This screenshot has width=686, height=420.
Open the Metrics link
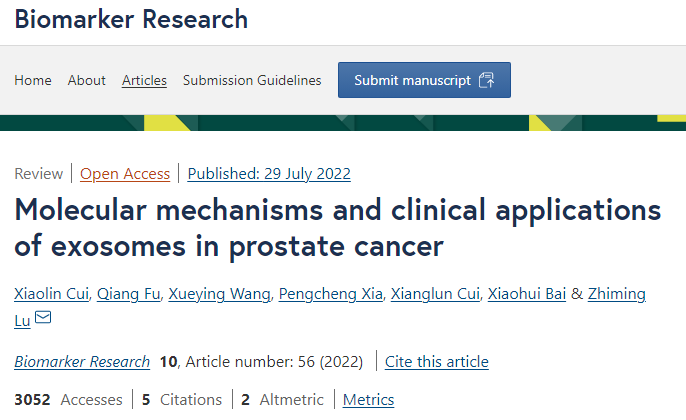368,399
